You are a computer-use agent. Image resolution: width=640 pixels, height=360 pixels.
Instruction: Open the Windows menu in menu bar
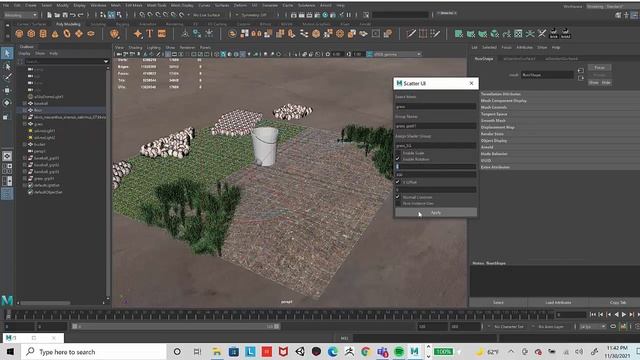tap(98, 5)
